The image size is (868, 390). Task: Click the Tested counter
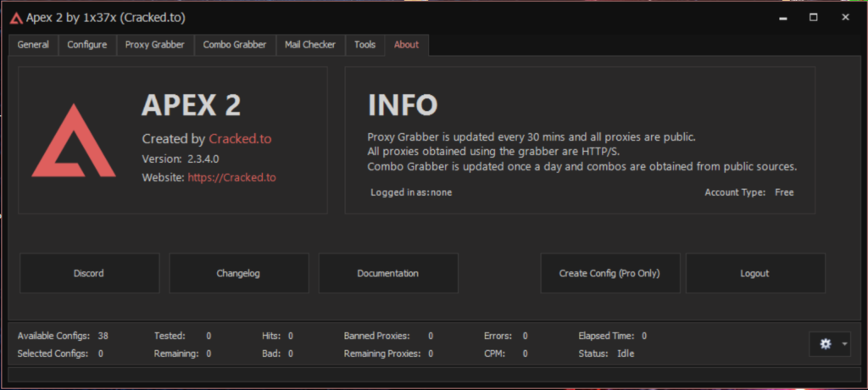(x=209, y=336)
